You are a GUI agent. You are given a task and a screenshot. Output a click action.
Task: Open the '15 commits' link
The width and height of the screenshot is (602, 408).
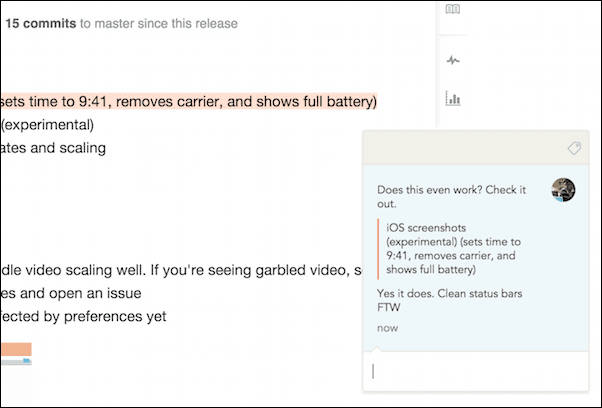(41, 23)
